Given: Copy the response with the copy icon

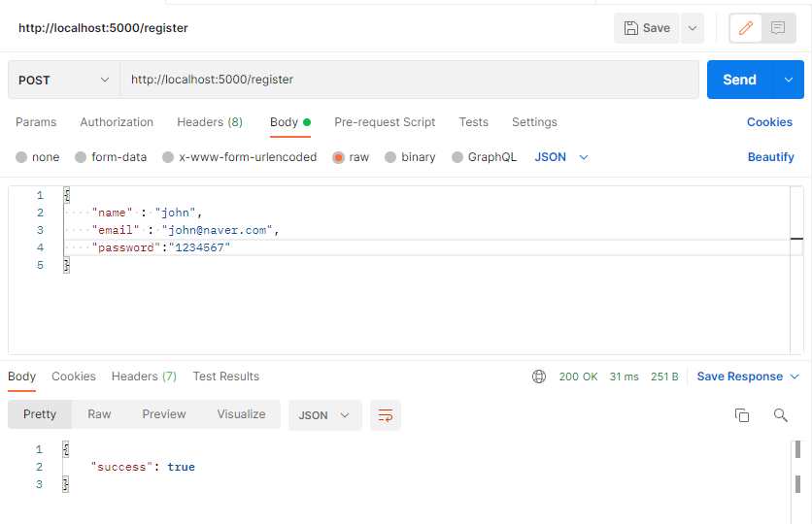Looking at the screenshot, I should click(x=742, y=415).
